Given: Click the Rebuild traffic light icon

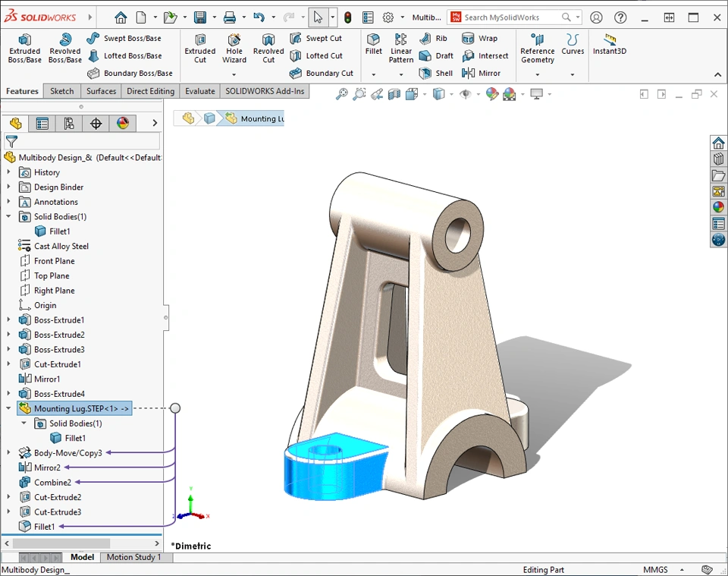Looking at the screenshot, I should coord(347,17).
